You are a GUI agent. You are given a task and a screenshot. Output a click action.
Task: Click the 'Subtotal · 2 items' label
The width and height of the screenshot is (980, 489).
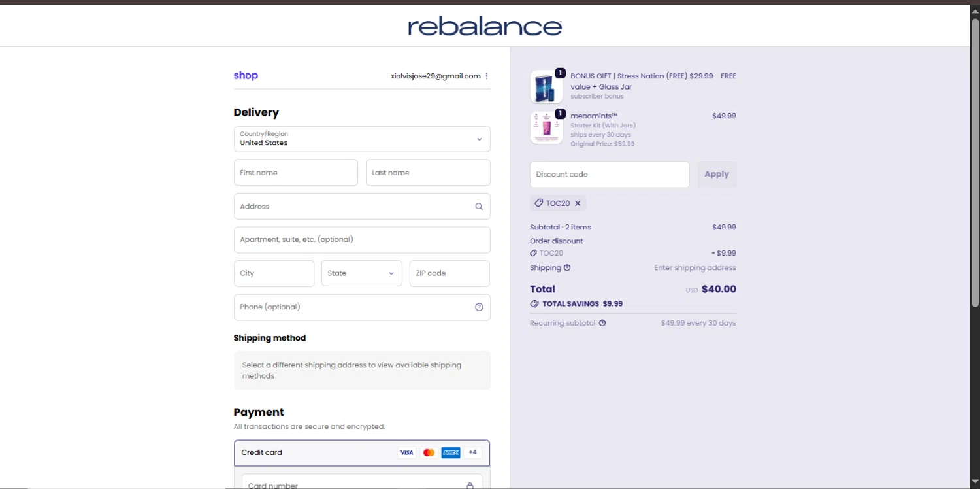[x=561, y=228]
